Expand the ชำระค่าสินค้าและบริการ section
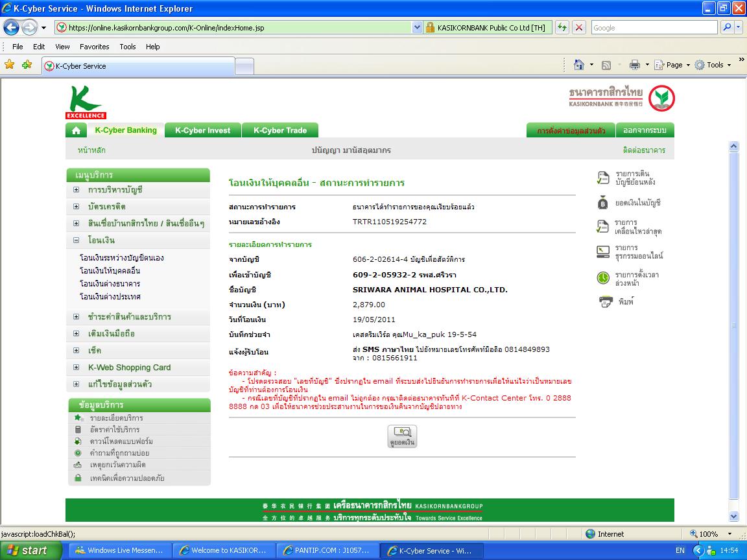 [x=77, y=317]
